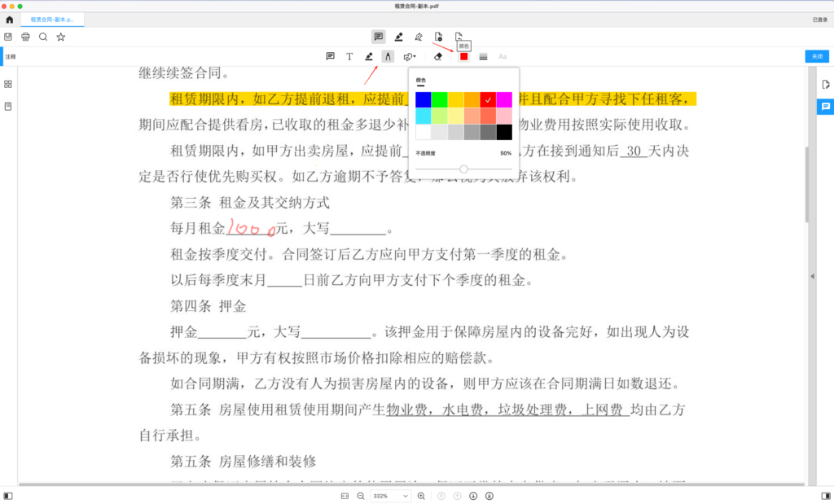The image size is (834, 504).
Task: Switch to the 租赁合同-副本 document tab
Action: [x=51, y=19]
